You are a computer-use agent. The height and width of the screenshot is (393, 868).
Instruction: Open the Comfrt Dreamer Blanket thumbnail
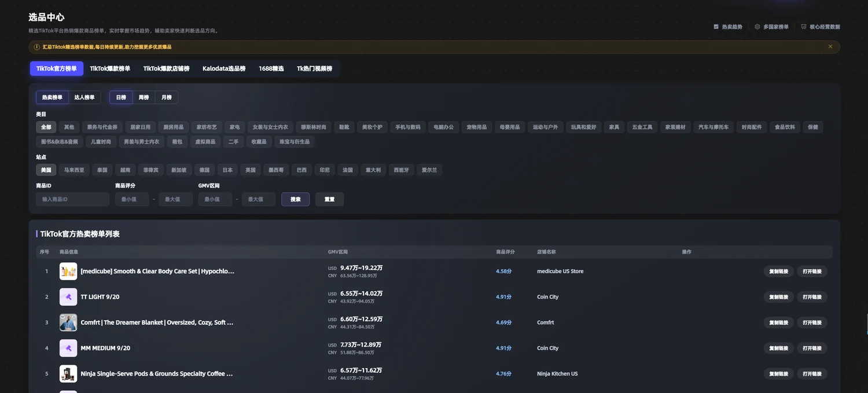(x=68, y=322)
